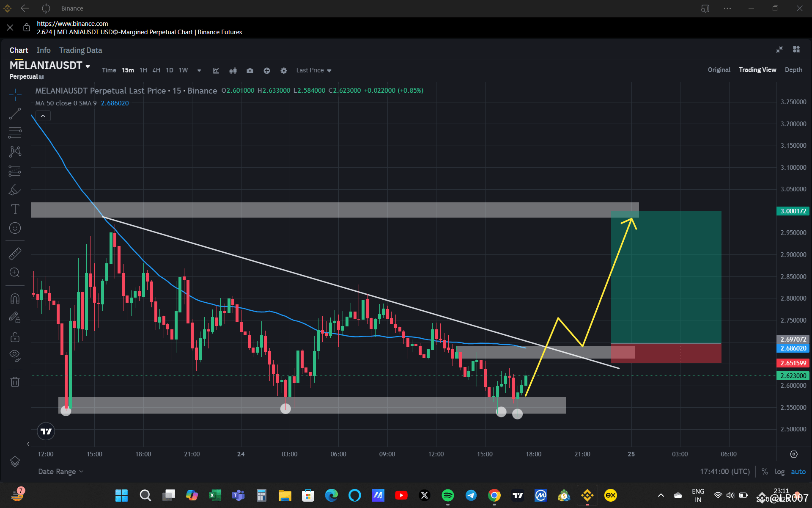The width and height of the screenshot is (812, 508).
Task: Switch to the Info tab
Action: click(44, 50)
